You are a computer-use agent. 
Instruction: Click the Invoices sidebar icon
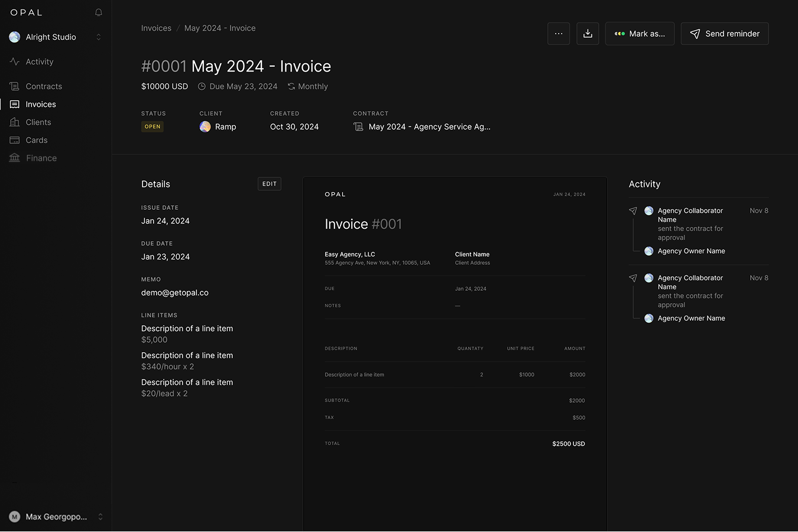click(x=15, y=104)
